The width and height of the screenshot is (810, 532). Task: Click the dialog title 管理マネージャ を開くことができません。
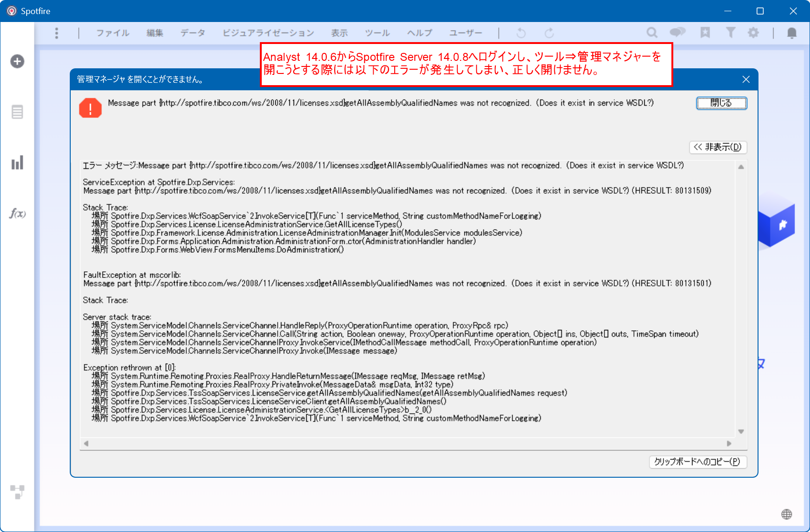pos(140,80)
